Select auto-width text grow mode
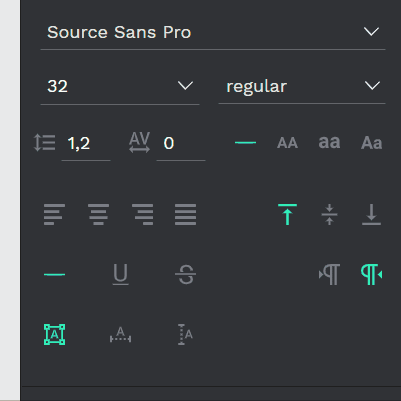 120,335
